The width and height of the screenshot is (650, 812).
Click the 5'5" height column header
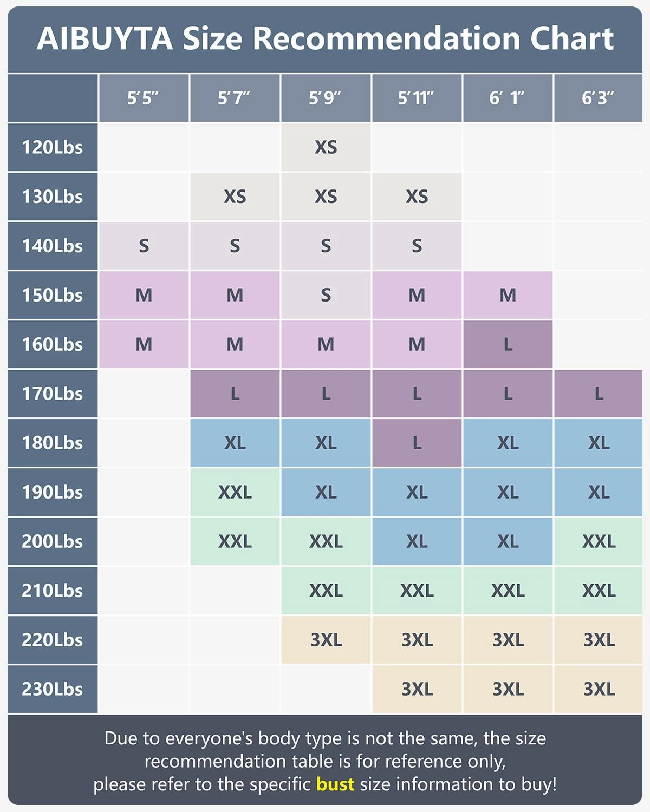[144, 98]
